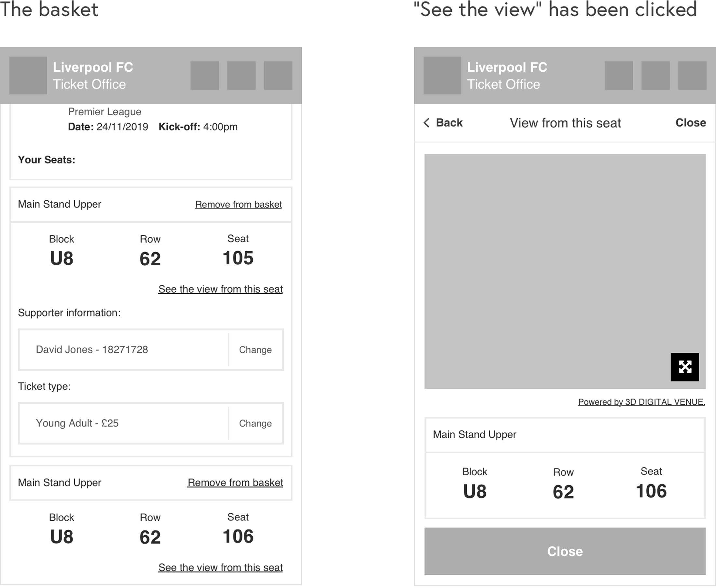
Task: See the view from seat 106
Action: (220, 567)
